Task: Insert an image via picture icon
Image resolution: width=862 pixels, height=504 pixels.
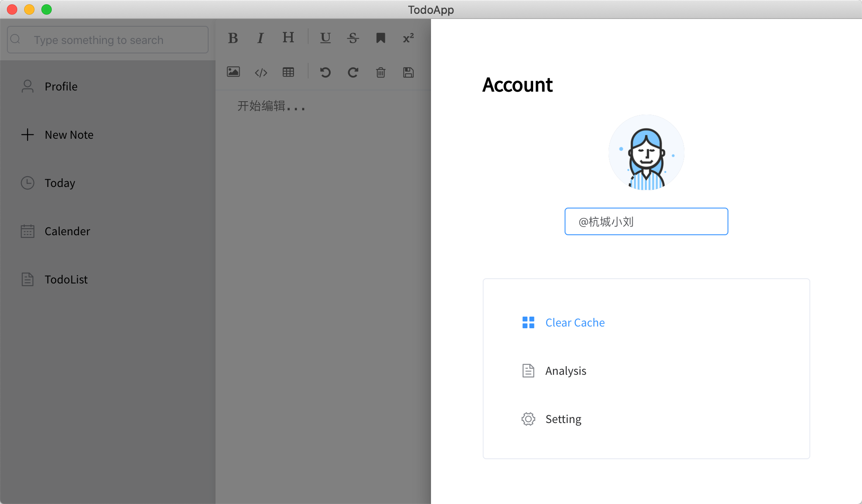Action: (233, 72)
